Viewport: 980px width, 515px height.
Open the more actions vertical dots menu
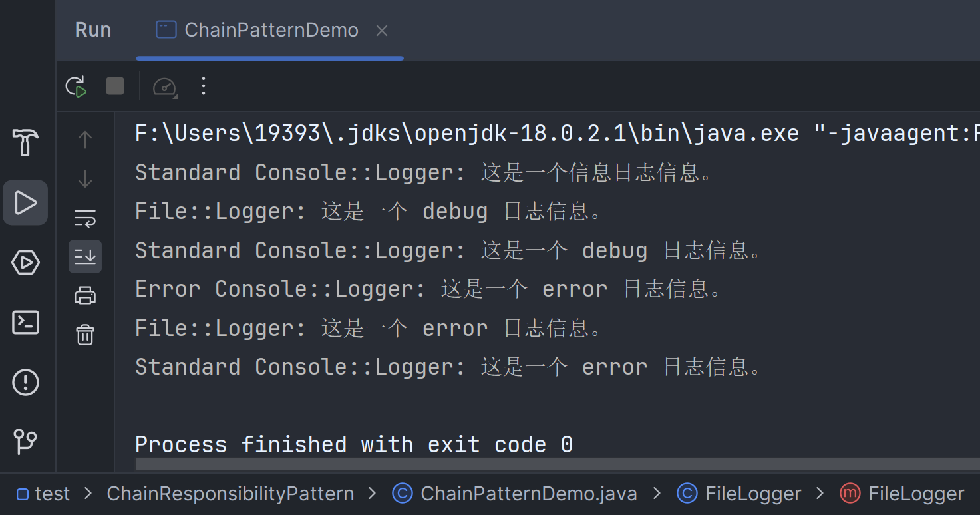pos(204,86)
